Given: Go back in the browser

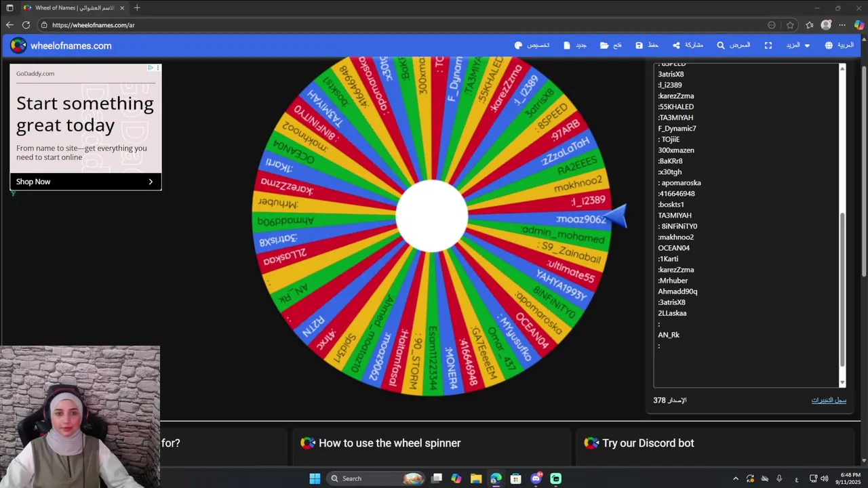Looking at the screenshot, I should point(9,25).
